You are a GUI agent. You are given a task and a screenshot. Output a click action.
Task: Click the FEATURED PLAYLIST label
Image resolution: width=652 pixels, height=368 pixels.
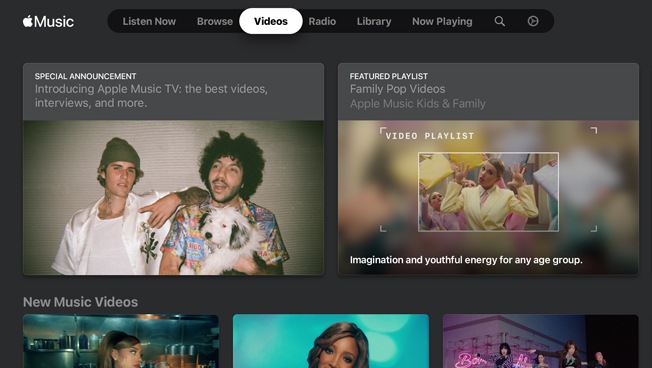tap(388, 76)
